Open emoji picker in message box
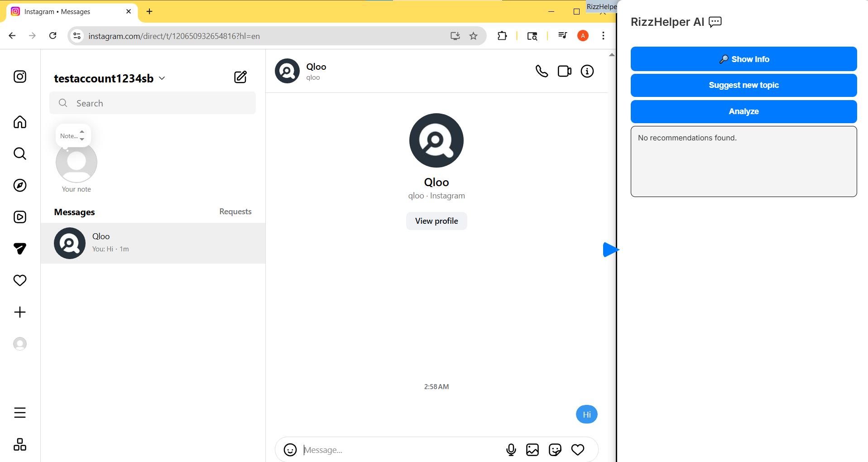 290,450
